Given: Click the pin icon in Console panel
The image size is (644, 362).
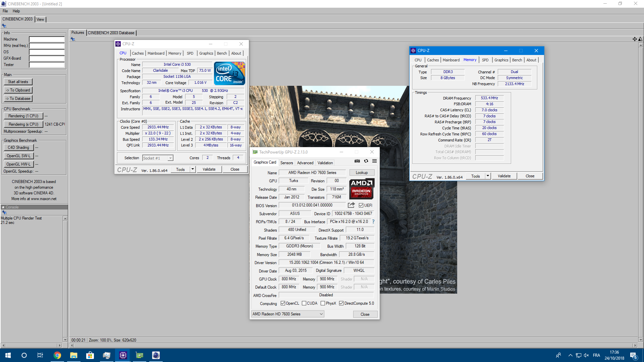Looking at the screenshot, I should coord(4,213).
